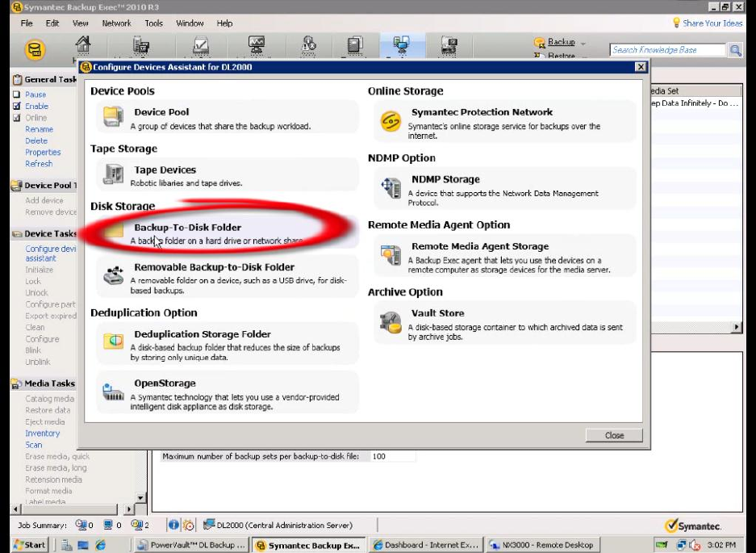This screenshot has width=756, height=553.
Task: Open the Reports toolbar icon
Action: pos(355,45)
